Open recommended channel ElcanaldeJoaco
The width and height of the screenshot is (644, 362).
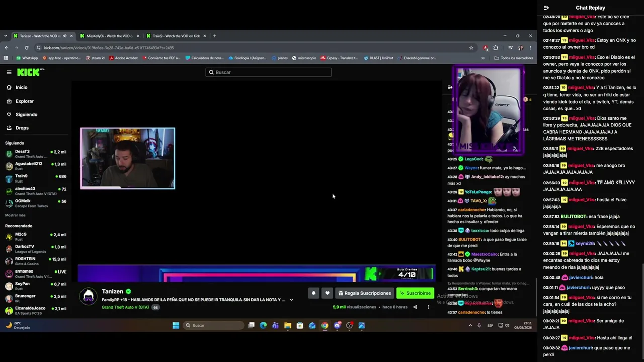pos(35,311)
